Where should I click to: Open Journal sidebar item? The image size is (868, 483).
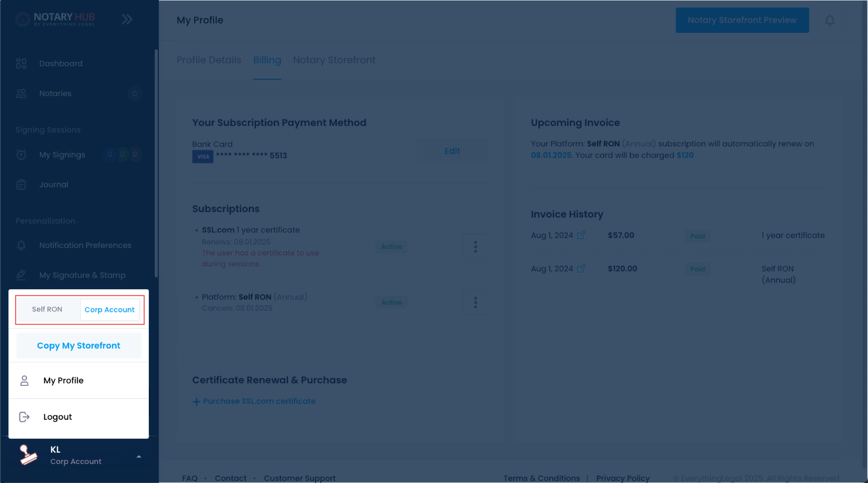(x=54, y=185)
